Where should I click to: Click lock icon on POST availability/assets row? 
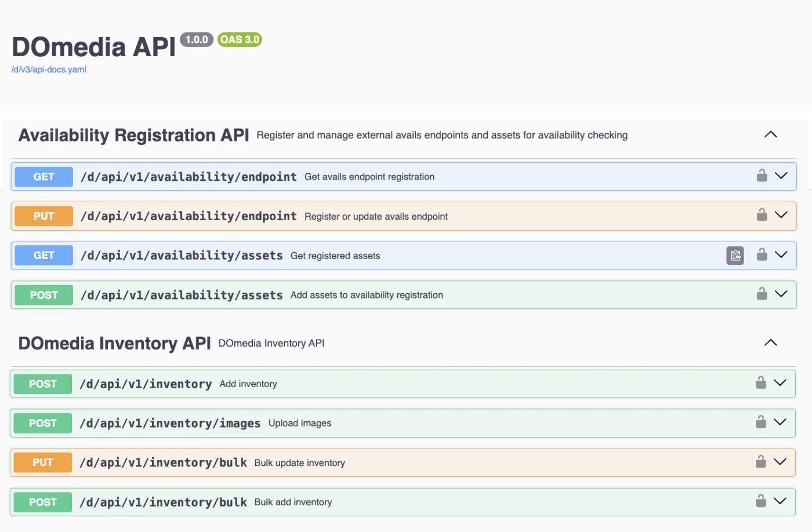[762, 294]
